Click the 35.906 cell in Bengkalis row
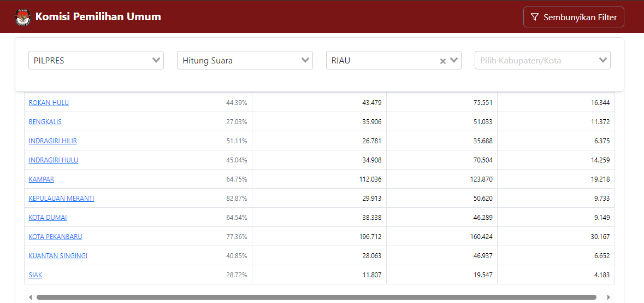This screenshot has height=303, width=644. pyautogui.click(x=319, y=122)
